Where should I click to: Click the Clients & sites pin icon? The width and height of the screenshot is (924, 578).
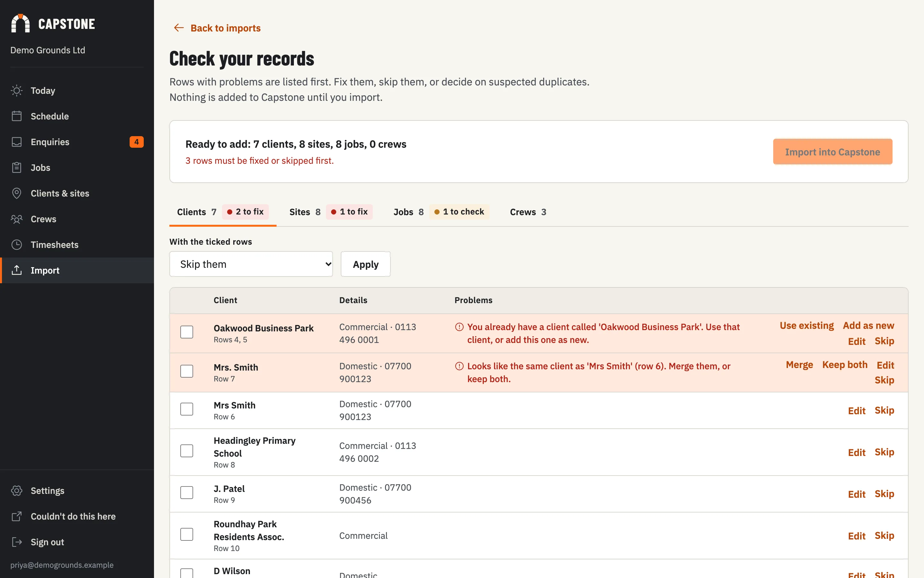tap(17, 193)
